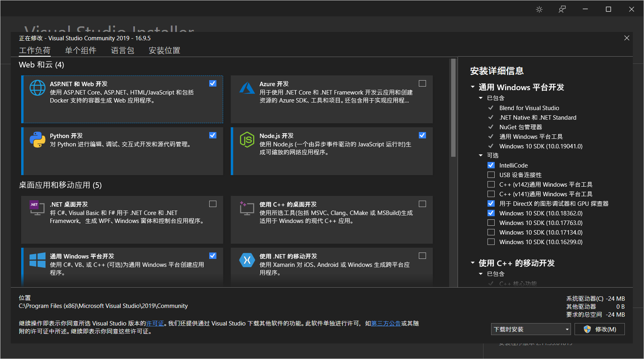Select the Node.js hexagon icon

click(247, 140)
